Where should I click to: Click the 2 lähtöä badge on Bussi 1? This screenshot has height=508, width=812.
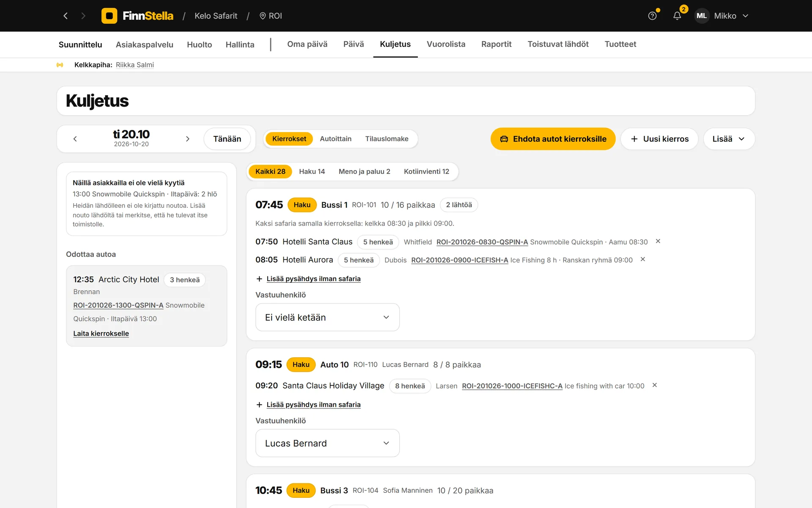pos(459,205)
